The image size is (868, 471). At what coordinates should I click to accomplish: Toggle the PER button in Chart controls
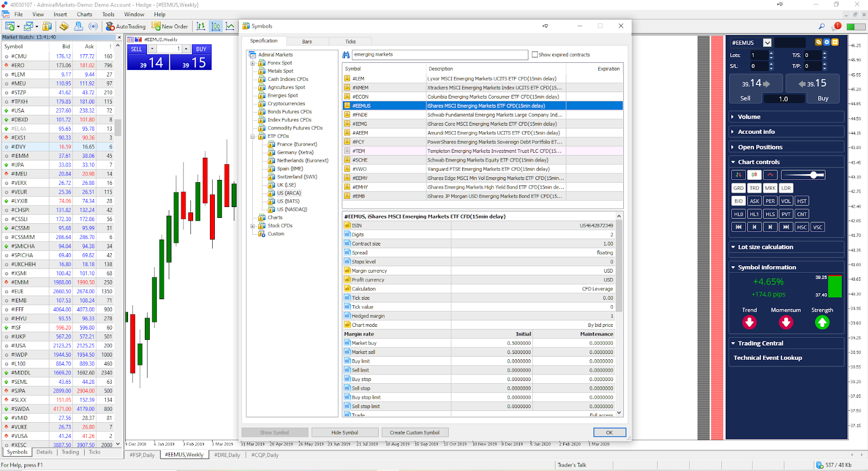[x=770, y=201]
